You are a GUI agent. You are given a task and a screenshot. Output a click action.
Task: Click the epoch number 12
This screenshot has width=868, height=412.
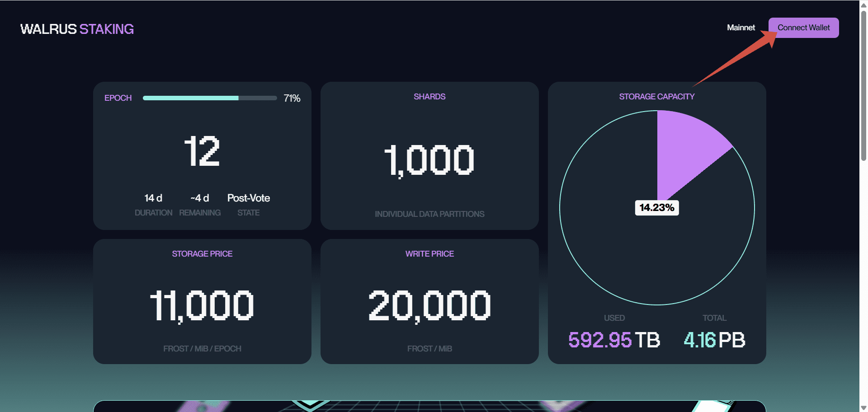click(x=202, y=152)
